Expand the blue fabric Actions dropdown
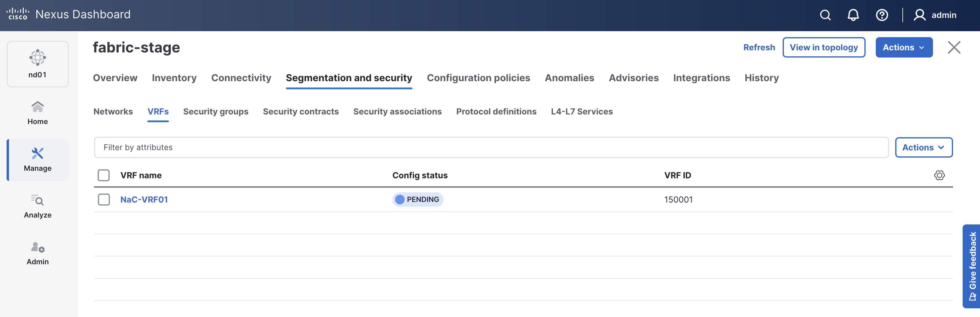The width and height of the screenshot is (980, 317). click(904, 48)
